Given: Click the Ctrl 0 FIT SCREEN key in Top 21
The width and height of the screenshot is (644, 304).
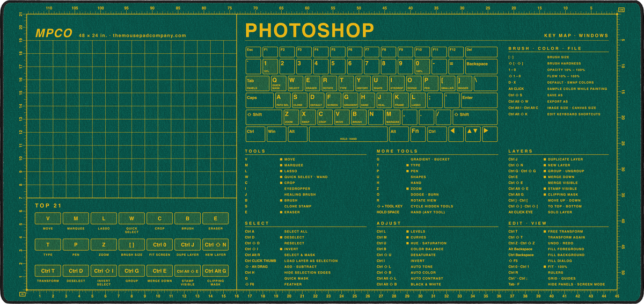Looking at the screenshot, I should point(160,245).
